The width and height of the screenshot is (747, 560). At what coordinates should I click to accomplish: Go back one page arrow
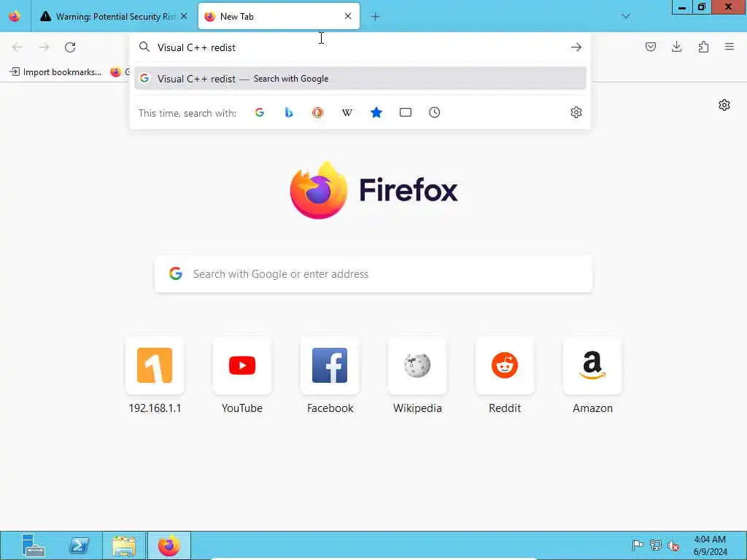click(18, 47)
